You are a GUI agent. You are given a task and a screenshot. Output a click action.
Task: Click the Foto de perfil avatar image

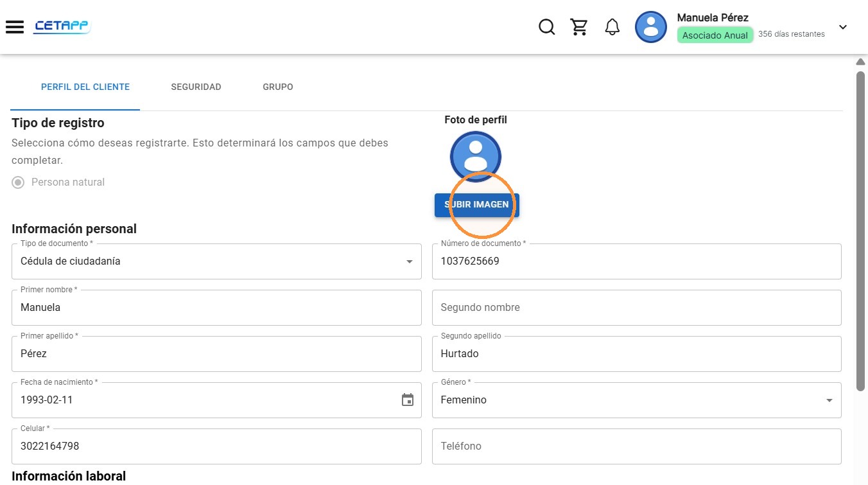[x=476, y=156]
